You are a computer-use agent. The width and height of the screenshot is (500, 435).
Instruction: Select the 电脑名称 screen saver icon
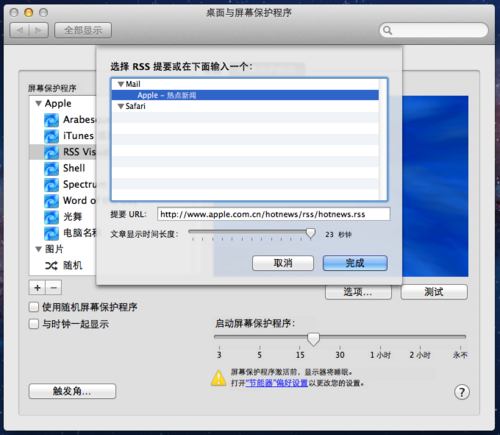tap(51, 233)
